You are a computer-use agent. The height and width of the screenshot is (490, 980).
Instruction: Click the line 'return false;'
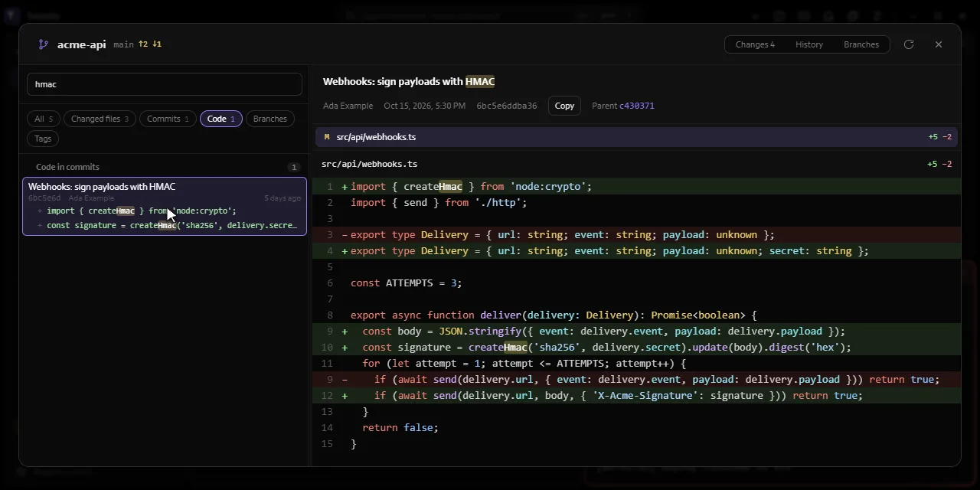pos(637,427)
